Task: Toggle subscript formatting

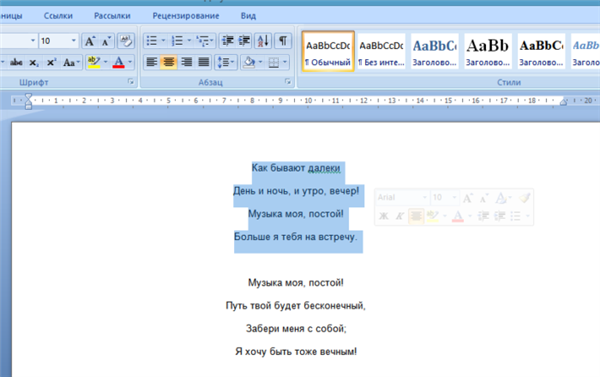Action: point(34,62)
